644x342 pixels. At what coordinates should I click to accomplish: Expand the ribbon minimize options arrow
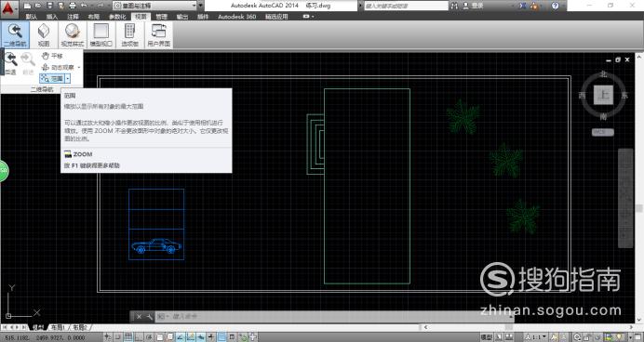[313, 17]
